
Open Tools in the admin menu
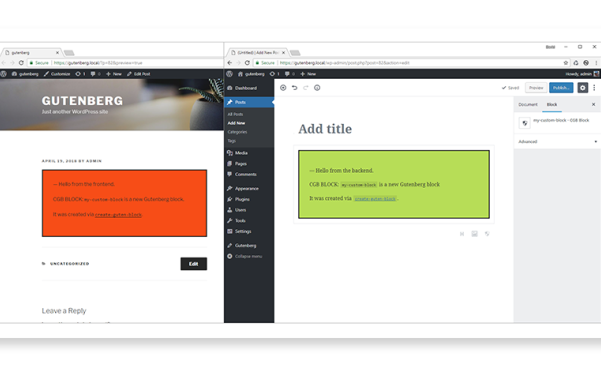[249, 221]
